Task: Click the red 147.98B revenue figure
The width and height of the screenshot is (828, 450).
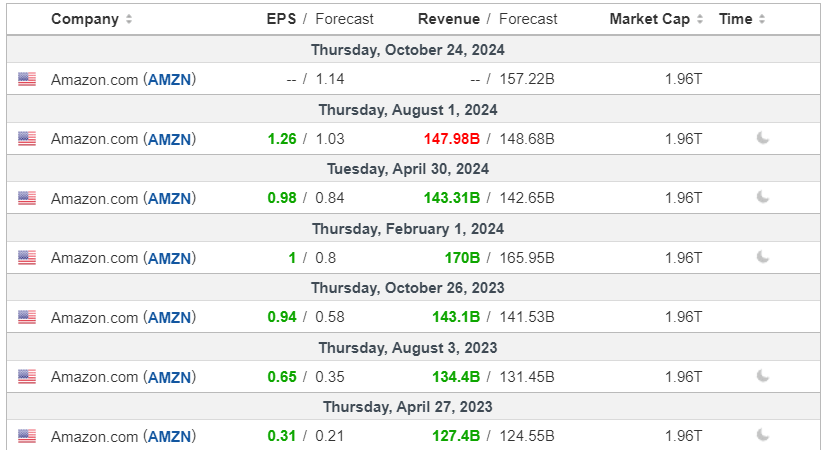Action: (451, 139)
